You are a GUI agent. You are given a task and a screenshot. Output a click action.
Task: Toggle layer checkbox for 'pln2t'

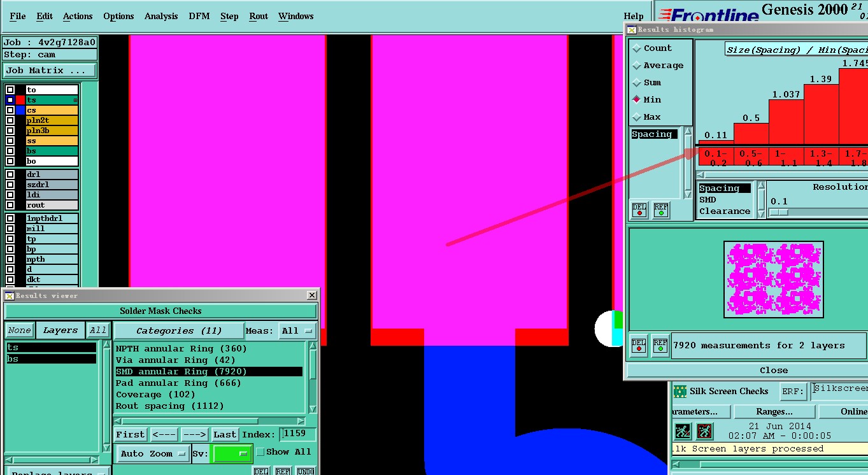[10, 120]
